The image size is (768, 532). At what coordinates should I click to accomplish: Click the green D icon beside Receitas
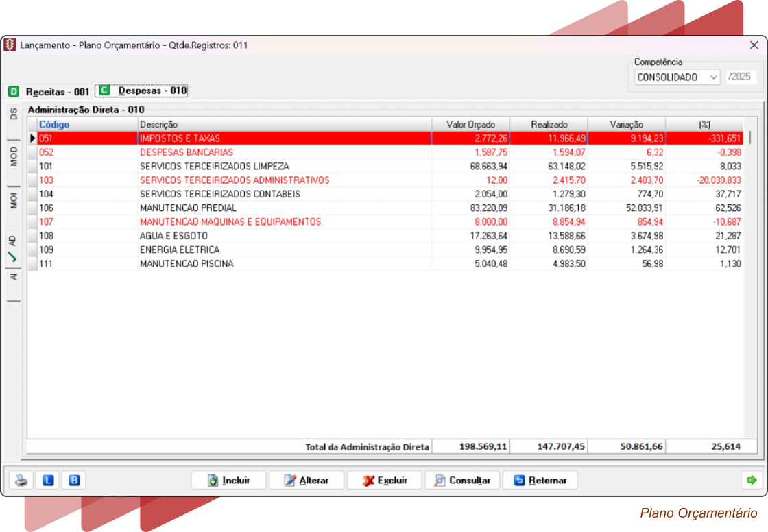click(x=14, y=91)
